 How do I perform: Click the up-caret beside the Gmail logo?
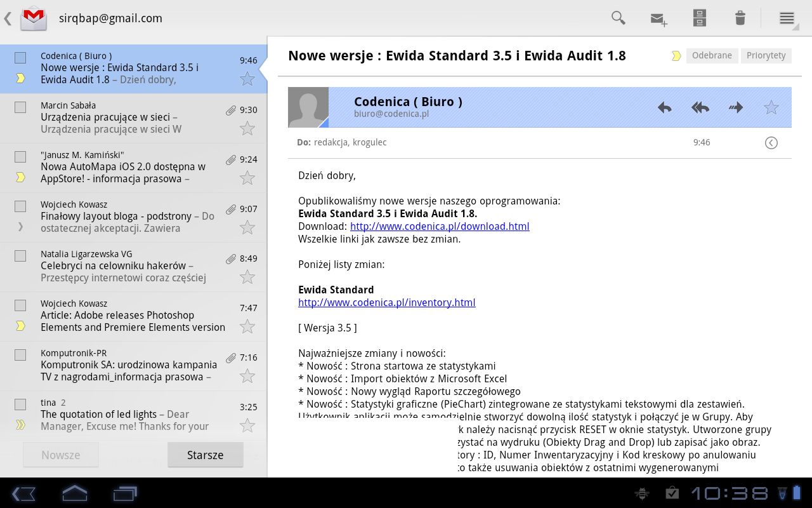[x=8, y=18]
